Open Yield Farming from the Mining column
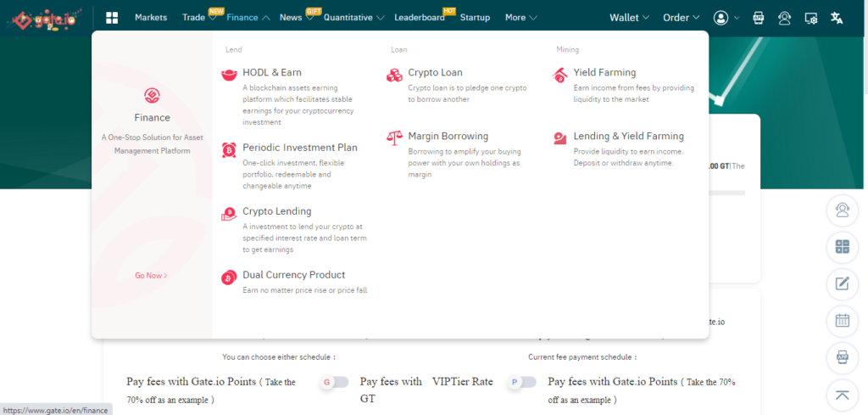Image resolution: width=868 pixels, height=415 pixels. click(x=604, y=73)
